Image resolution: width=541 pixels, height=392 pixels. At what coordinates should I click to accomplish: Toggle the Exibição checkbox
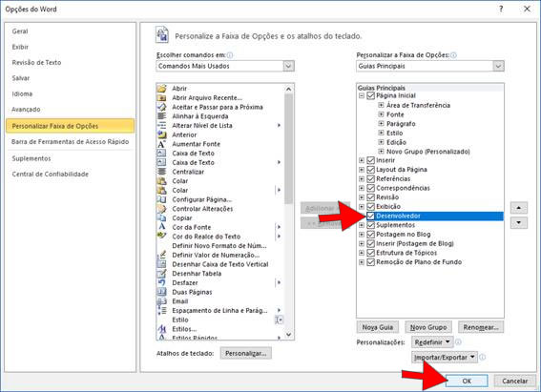(370, 207)
